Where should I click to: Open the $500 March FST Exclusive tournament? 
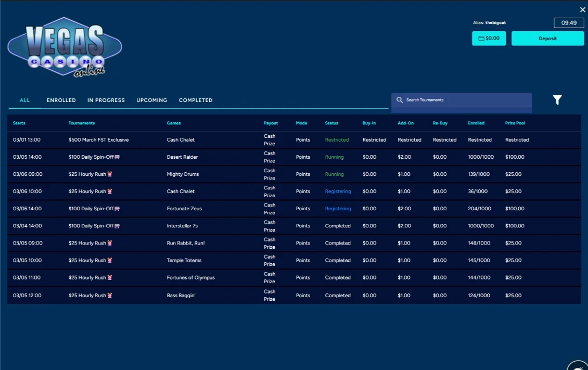(98, 140)
